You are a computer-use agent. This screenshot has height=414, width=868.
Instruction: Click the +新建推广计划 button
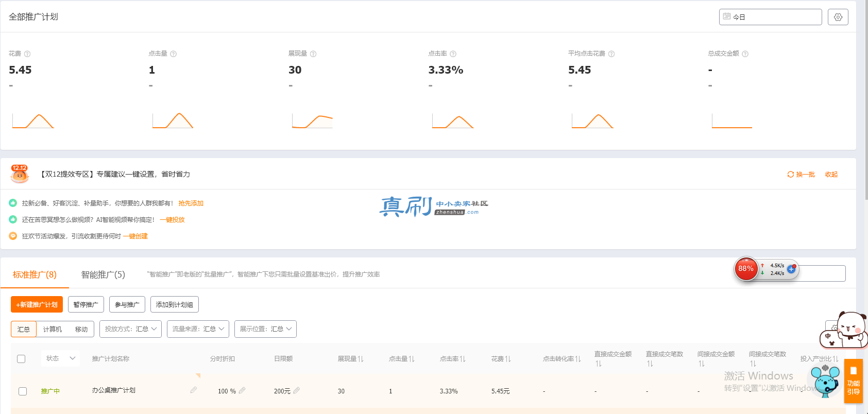pos(37,305)
